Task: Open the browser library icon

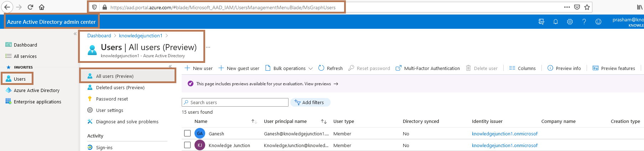Action: point(640,7)
